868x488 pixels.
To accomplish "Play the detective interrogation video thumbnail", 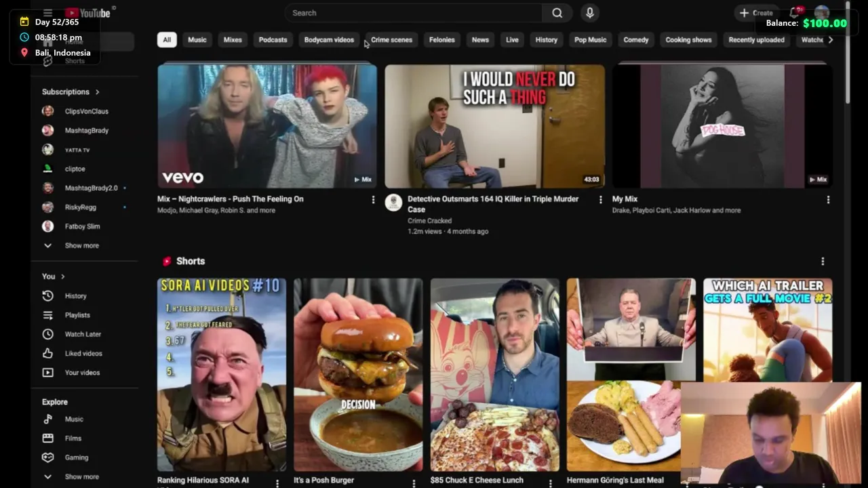I will (x=495, y=126).
